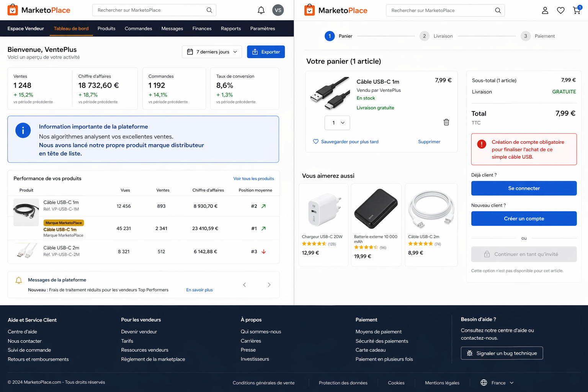Switch to the Commandes tab
The image size is (588, 392).
point(138,29)
